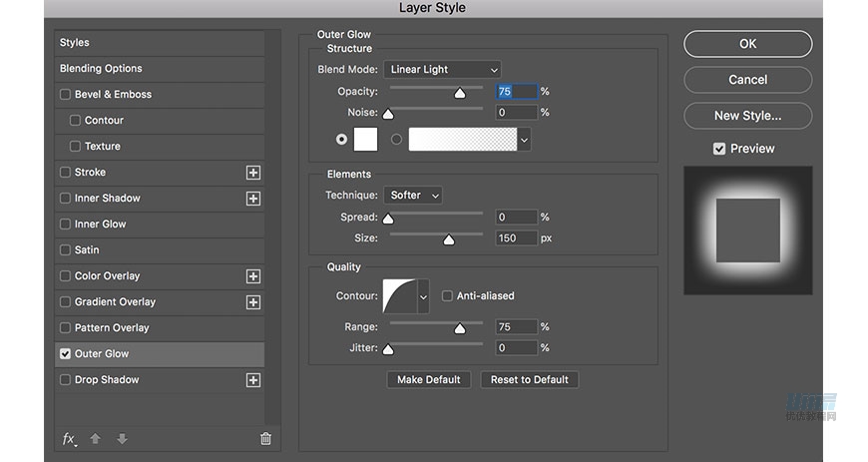The image size is (868, 462).
Task: Click the plus icon next to Stroke
Action: click(253, 173)
